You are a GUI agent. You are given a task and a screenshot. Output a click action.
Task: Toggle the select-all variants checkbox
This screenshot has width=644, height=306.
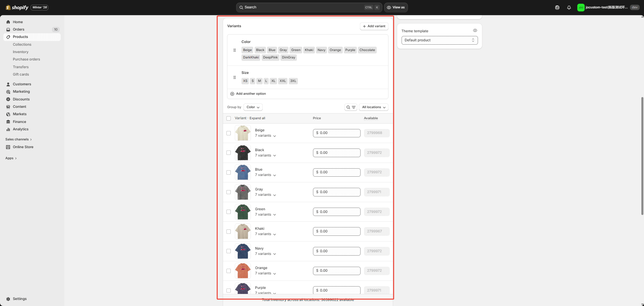click(x=229, y=118)
